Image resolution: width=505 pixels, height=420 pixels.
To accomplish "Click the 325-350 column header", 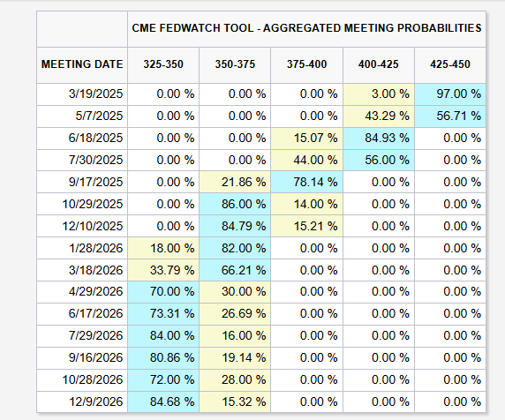I will pyautogui.click(x=163, y=64).
